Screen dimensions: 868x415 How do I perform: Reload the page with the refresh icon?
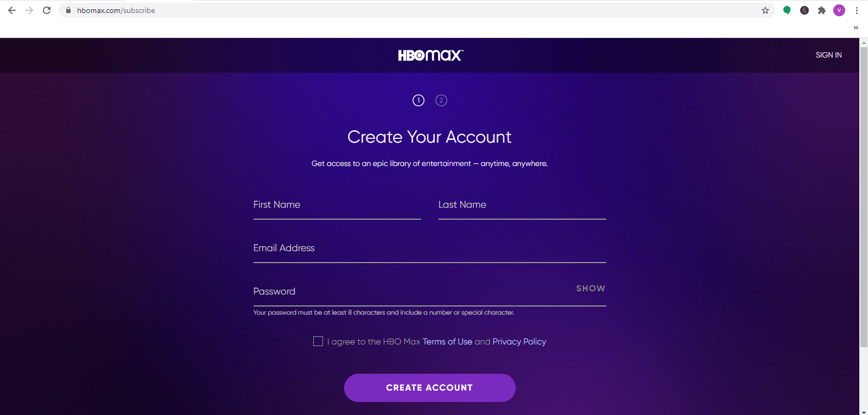pyautogui.click(x=47, y=10)
